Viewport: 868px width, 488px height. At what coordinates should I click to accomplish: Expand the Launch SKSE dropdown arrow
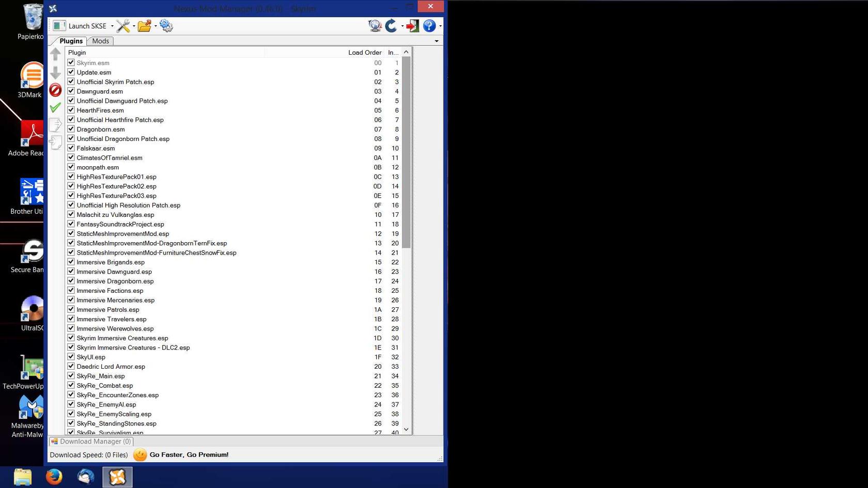click(x=112, y=26)
